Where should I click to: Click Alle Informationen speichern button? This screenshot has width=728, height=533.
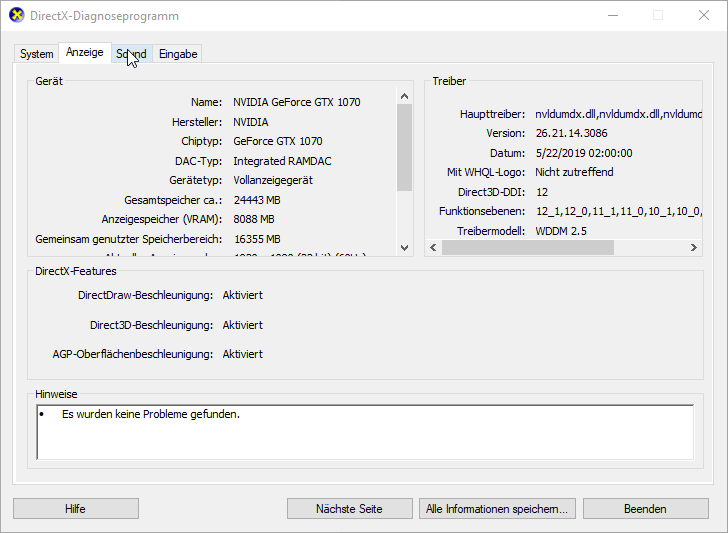pyautogui.click(x=497, y=509)
